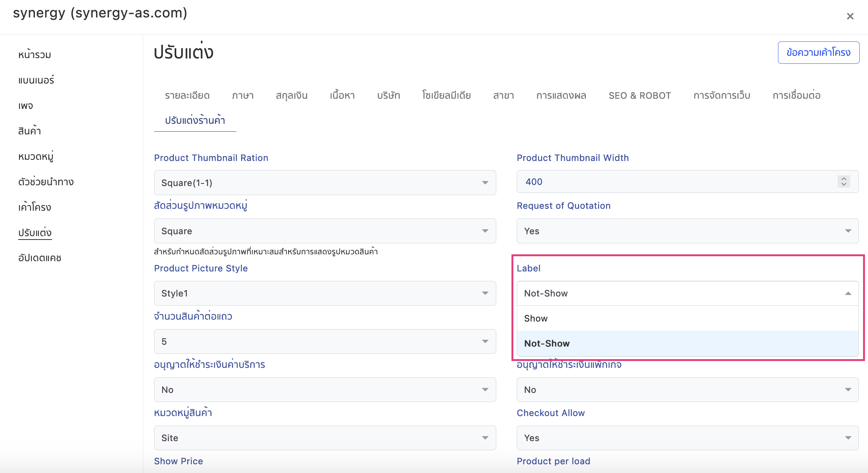Click the Product Picture Style label
868x473 pixels.
click(201, 268)
